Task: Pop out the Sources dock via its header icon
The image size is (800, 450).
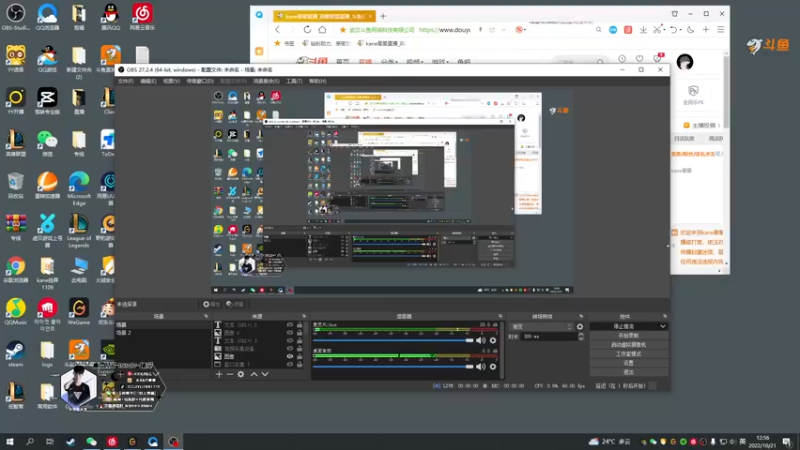Action: pos(304,316)
